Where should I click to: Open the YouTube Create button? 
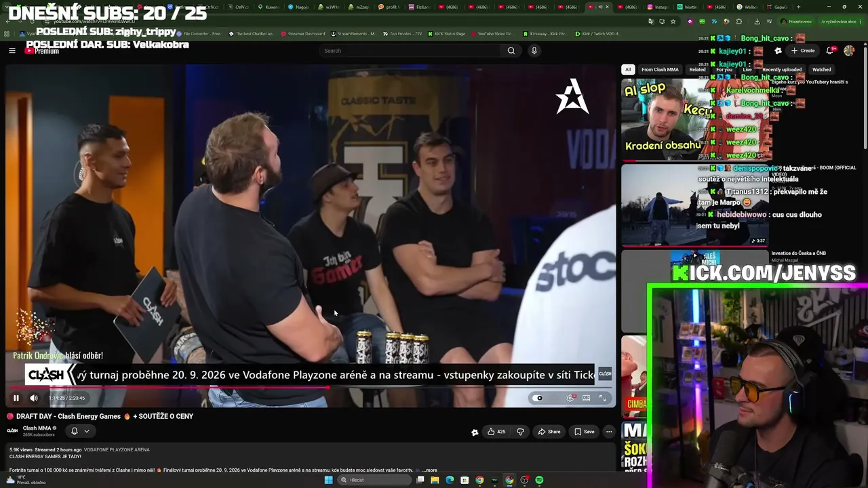pyautogui.click(x=803, y=51)
